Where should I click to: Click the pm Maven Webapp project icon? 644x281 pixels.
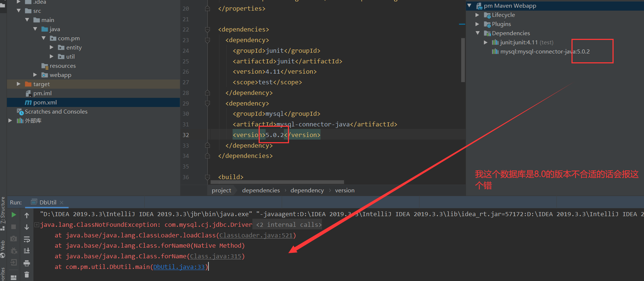[x=479, y=6]
